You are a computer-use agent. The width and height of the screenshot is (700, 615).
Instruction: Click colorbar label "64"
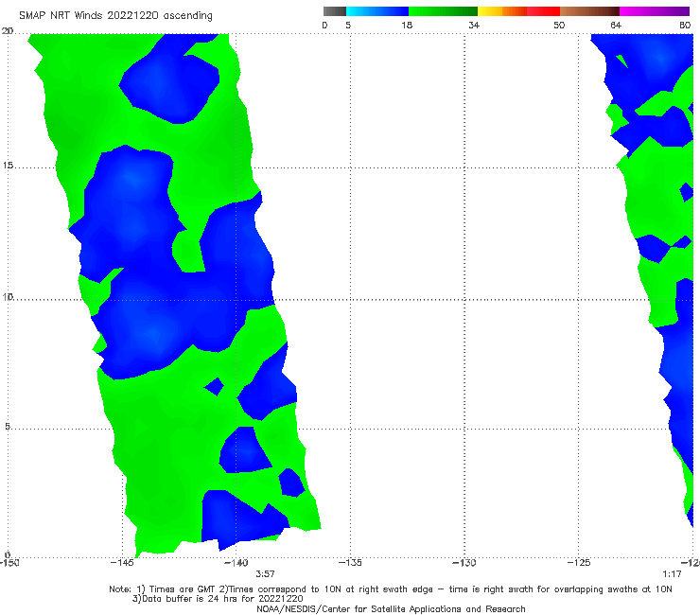616,26
